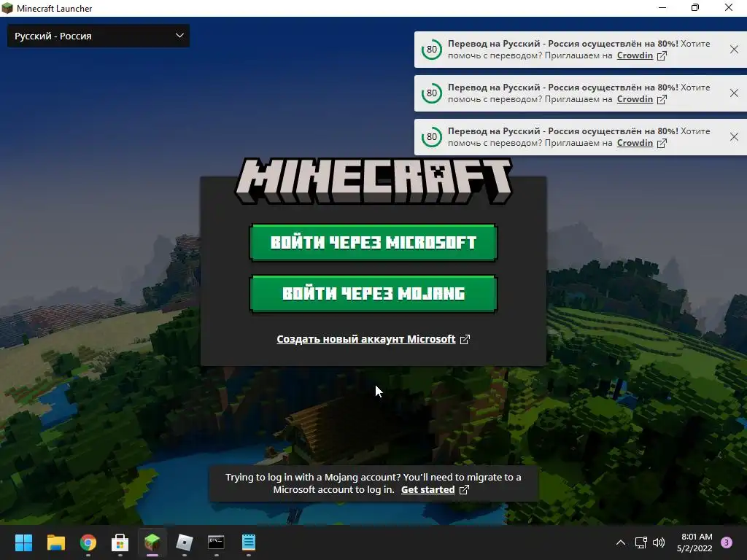The width and height of the screenshot is (747, 560).
Task: Open the Crowdin link in the bottom notification
Action: (x=635, y=143)
